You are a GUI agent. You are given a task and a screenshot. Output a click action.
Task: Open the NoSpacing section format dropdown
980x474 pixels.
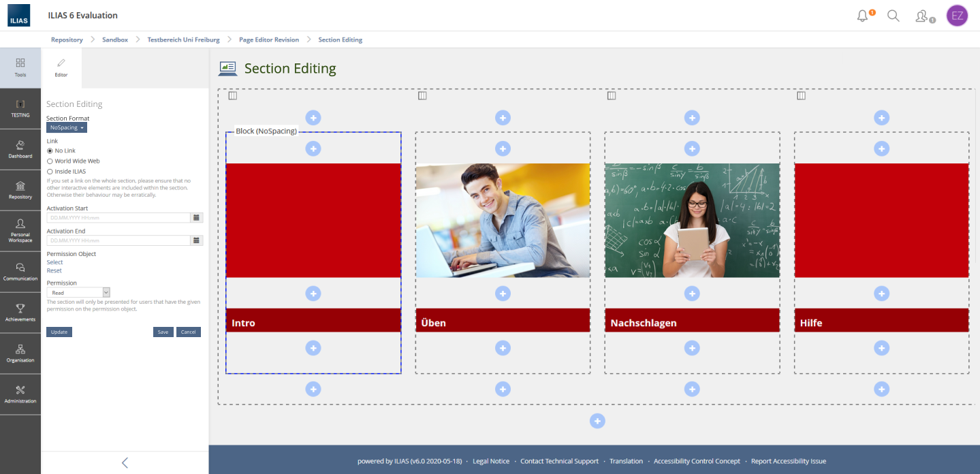(x=67, y=127)
